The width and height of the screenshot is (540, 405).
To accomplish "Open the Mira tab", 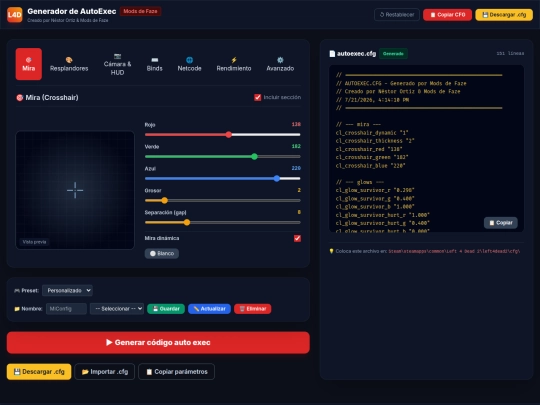I will 29,64.
